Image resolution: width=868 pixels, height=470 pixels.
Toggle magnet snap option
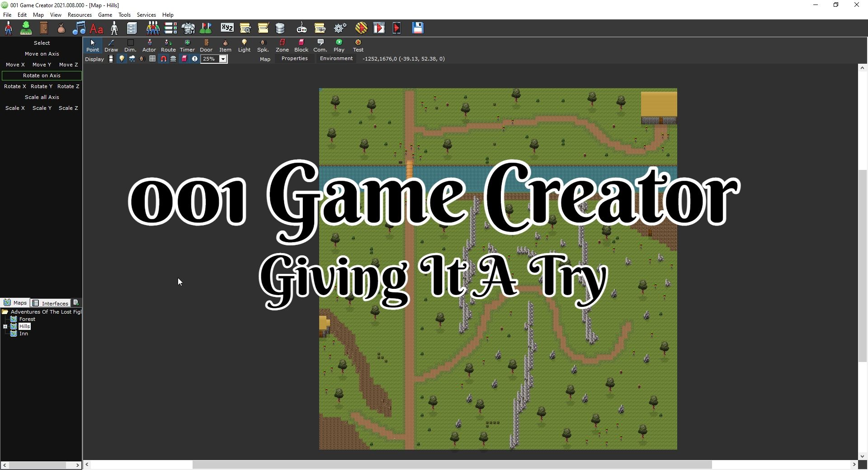click(163, 59)
